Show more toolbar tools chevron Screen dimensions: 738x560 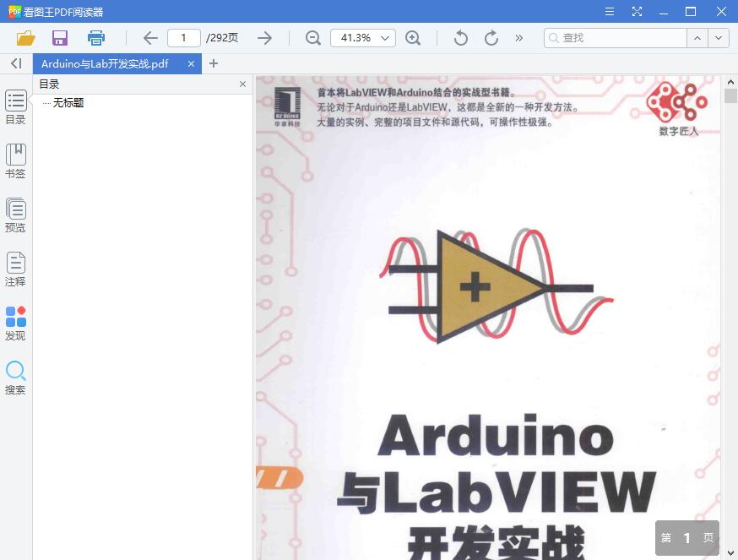tap(518, 38)
